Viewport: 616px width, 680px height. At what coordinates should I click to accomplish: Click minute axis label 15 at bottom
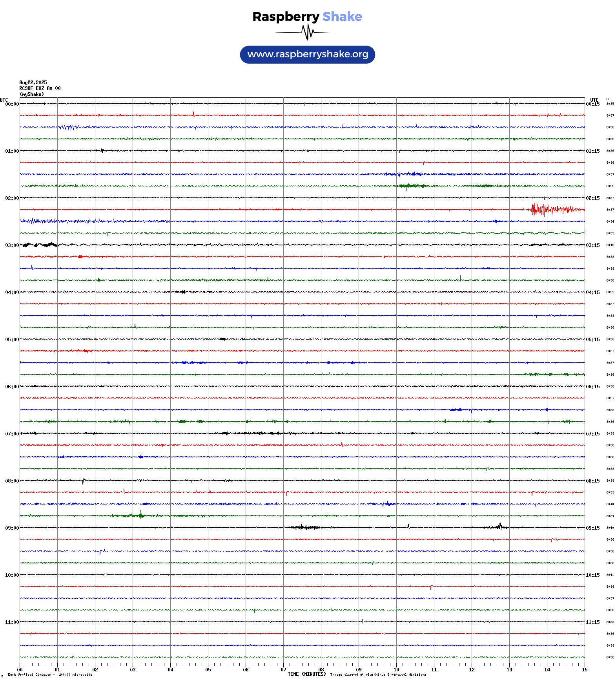[585, 670]
